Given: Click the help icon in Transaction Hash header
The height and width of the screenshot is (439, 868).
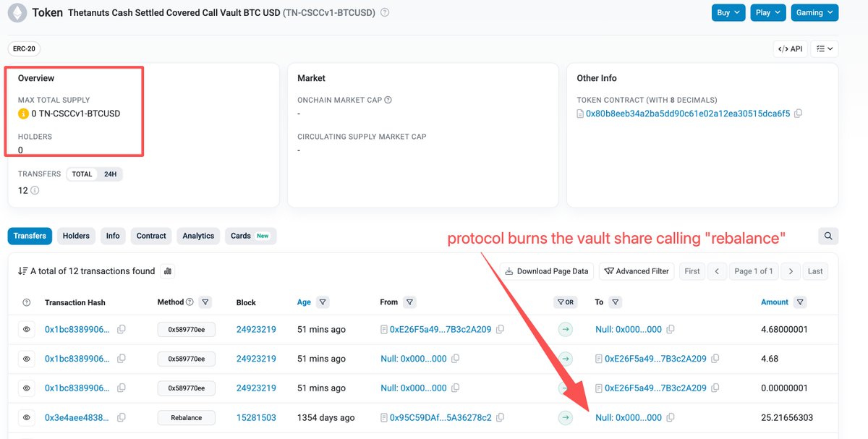Looking at the screenshot, I should [27, 302].
